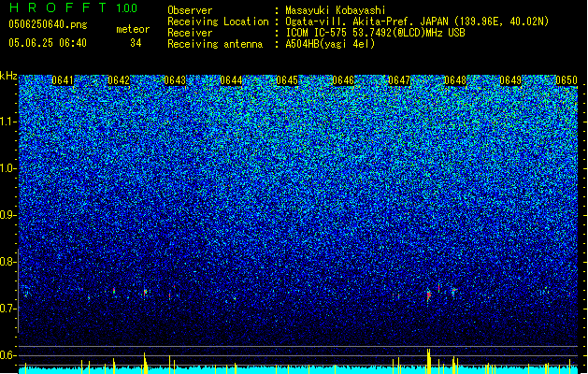Click the 'Observer' field label
This screenshot has height=374, width=588.
pyautogui.click(x=190, y=10)
